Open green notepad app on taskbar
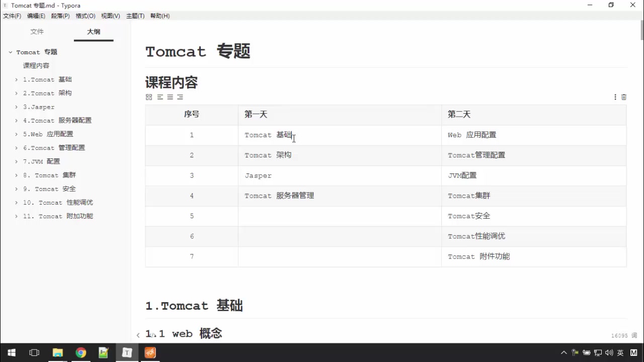The height and width of the screenshot is (362, 644). click(104, 352)
